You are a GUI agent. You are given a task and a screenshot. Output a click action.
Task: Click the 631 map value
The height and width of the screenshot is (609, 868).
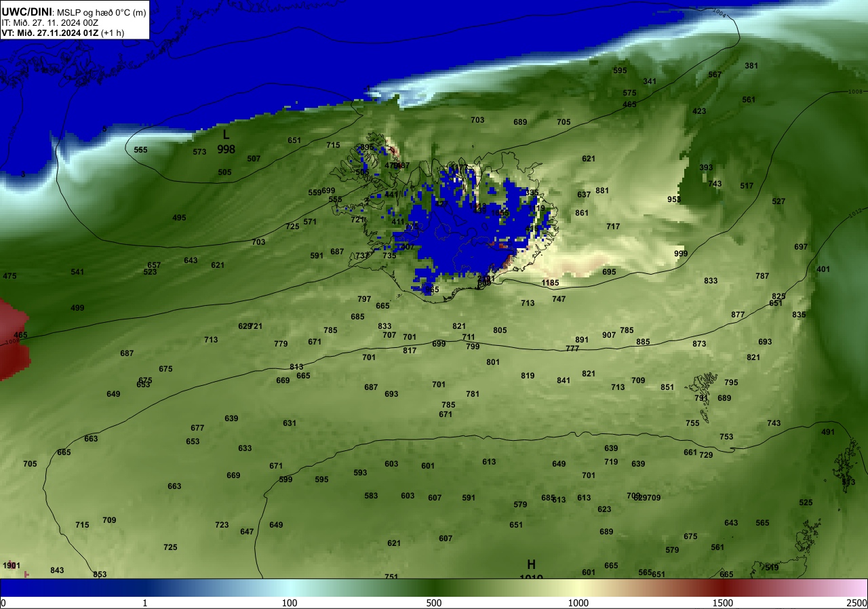coord(290,423)
